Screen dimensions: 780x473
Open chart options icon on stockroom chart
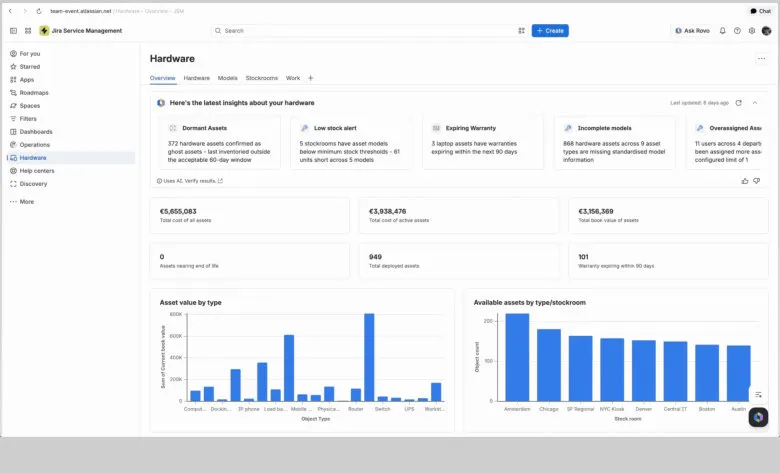click(x=758, y=395)
